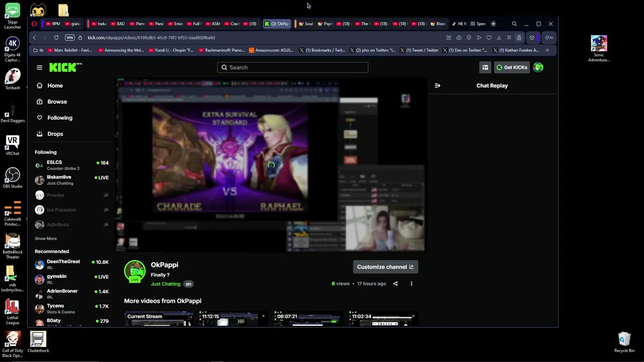
Task: Click the Opera menu logo button
Action: (34, 24)
